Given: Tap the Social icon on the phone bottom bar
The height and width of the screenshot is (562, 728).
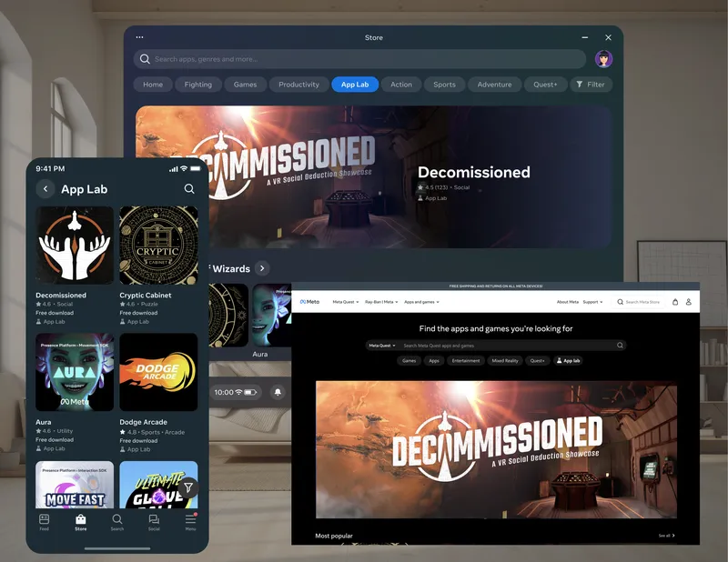Looking at the screenshot, I should [x=154, y=520].
